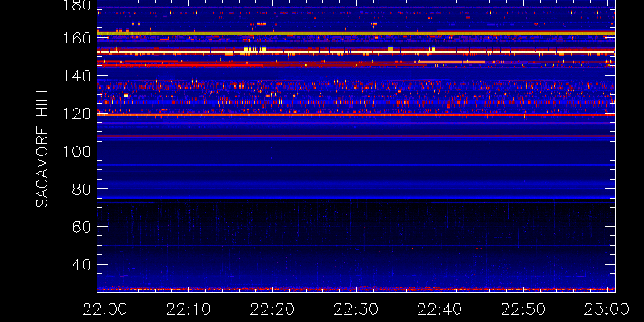
Task: Click the 80 frequency axis label
Action: [80, 189]
